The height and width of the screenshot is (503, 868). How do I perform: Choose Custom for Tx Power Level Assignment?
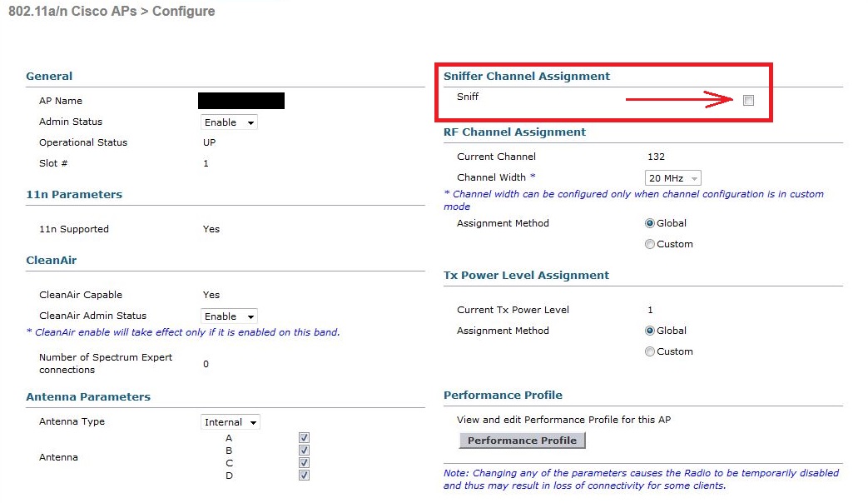pyautogui.click(x=650, y=351)
